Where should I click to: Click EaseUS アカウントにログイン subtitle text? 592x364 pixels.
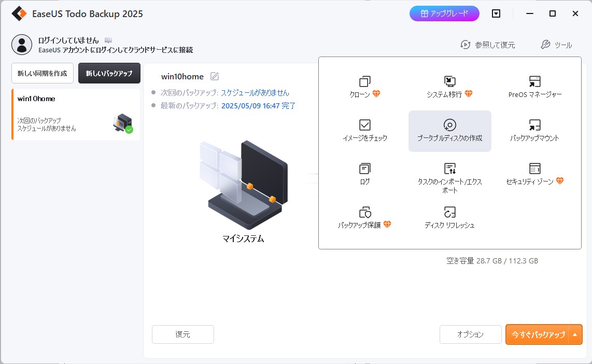[116, 50]
